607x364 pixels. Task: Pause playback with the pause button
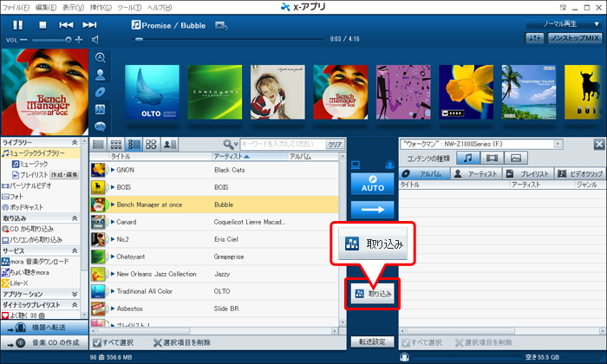pos(17,24)
